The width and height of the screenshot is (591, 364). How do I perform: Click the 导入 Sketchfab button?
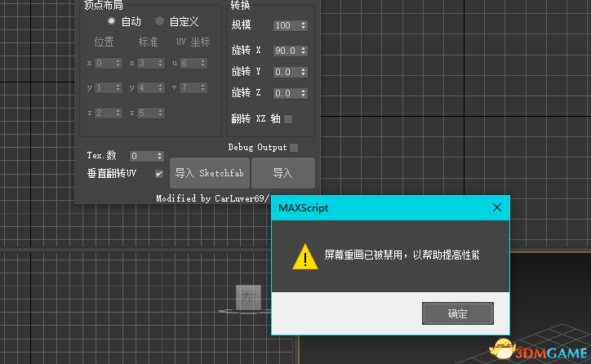[209, 173]
